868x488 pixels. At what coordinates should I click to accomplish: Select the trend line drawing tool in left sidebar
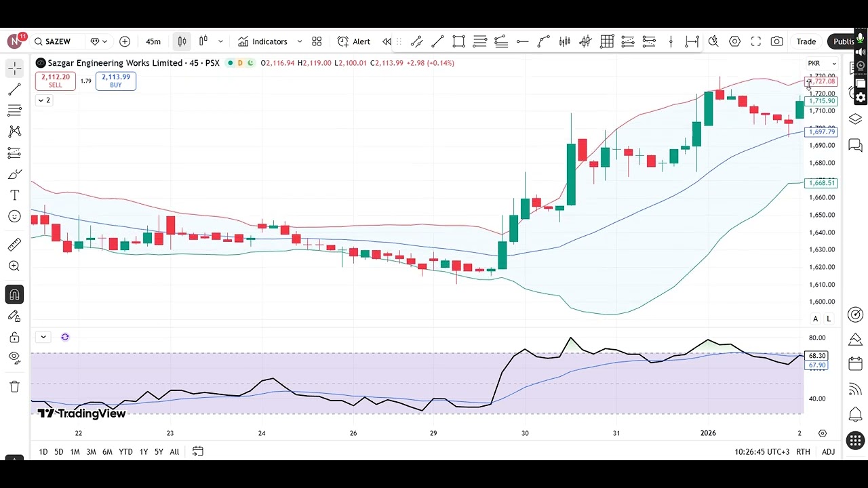coord(14,89)
